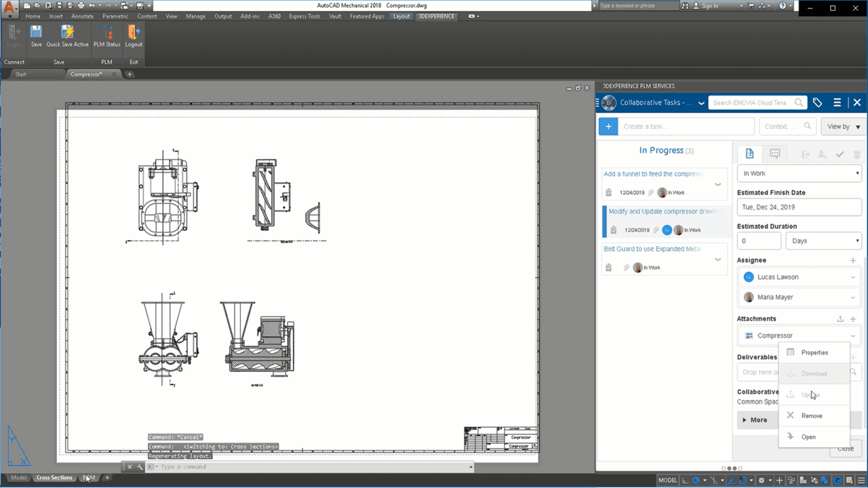The height and width of the screenshot is (488, 868).
Task: Toggle the MODEL space status bar button
Action: 667,480
